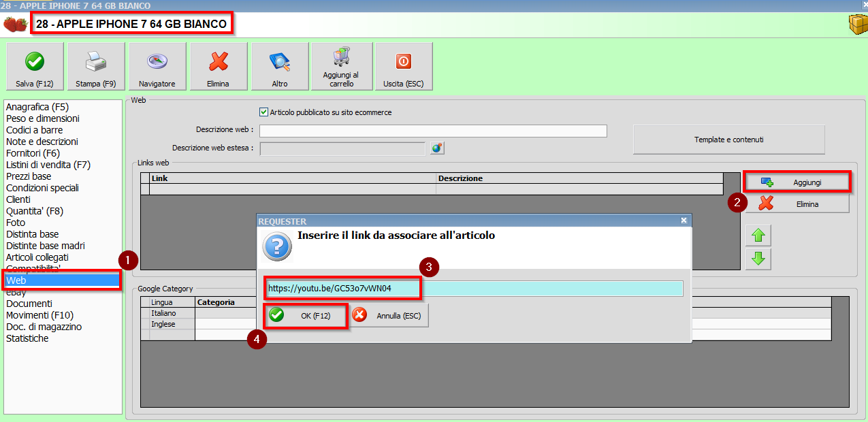Click the Uscita (ESC) exit button
Viewport: 868px width, 422px height.
coord(404,66)
